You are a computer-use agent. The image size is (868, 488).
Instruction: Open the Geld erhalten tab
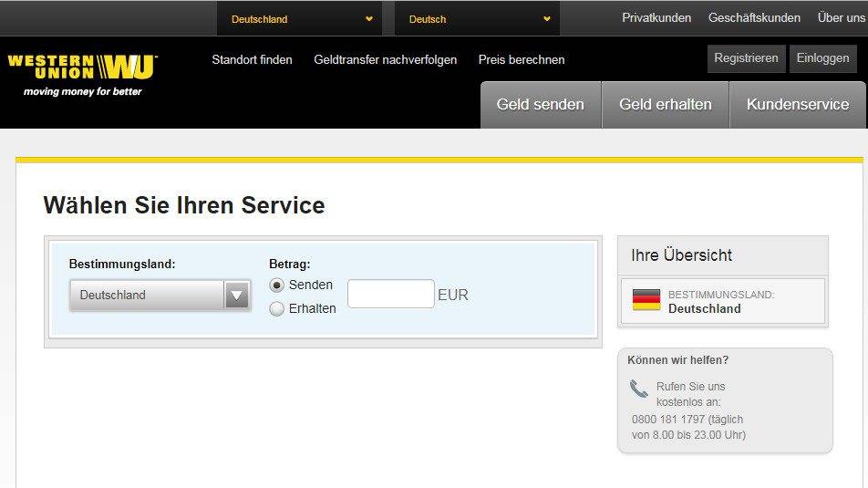pos(666,105)
